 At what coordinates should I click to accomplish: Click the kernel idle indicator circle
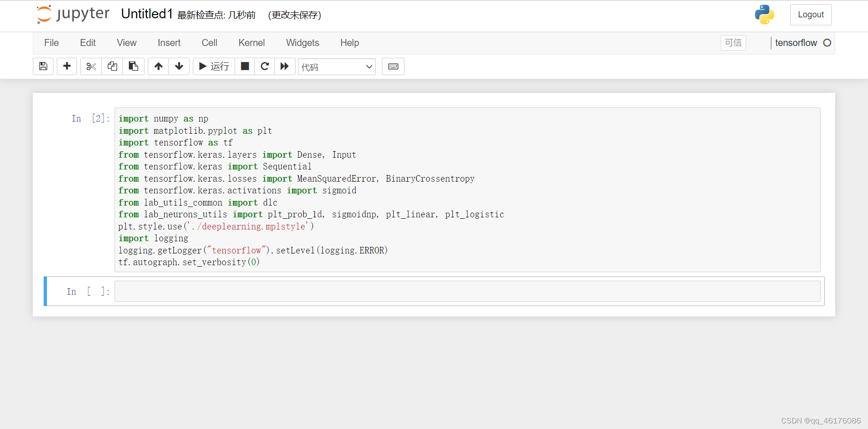tap(827, 43)
